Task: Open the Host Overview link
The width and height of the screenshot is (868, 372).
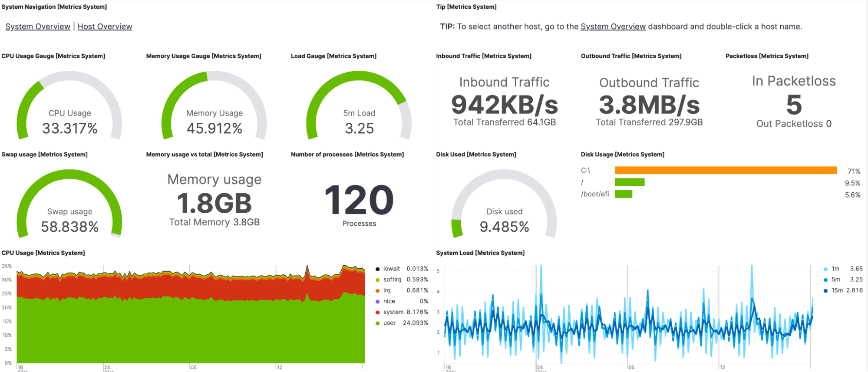Action: click(x=105, y=26)
